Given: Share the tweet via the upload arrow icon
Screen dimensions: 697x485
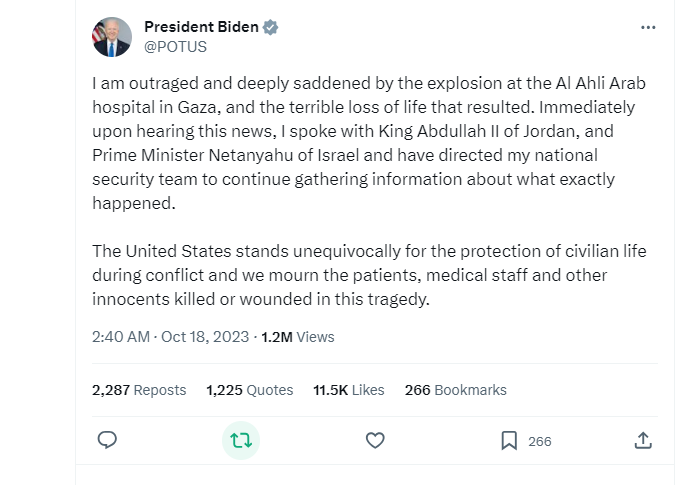Looking at the screenshot, I should click(x=644, y=440).
